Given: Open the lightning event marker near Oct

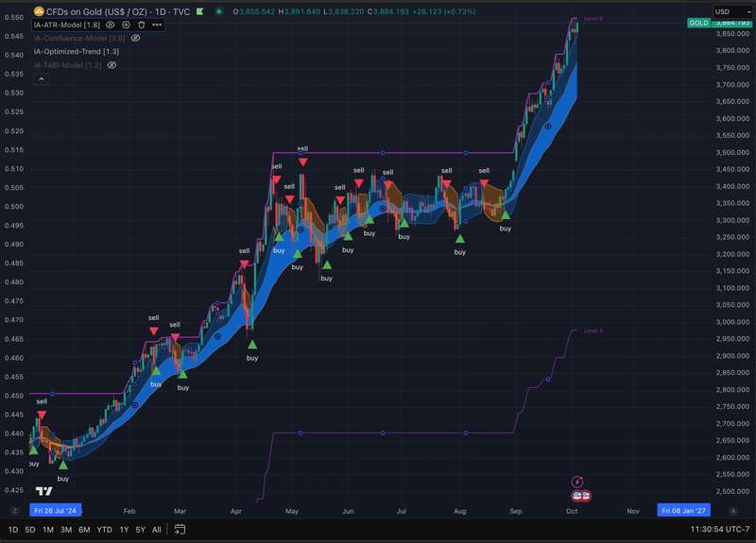Looking at the screenshot, I should pyautogui.click(x=577, y=482).
